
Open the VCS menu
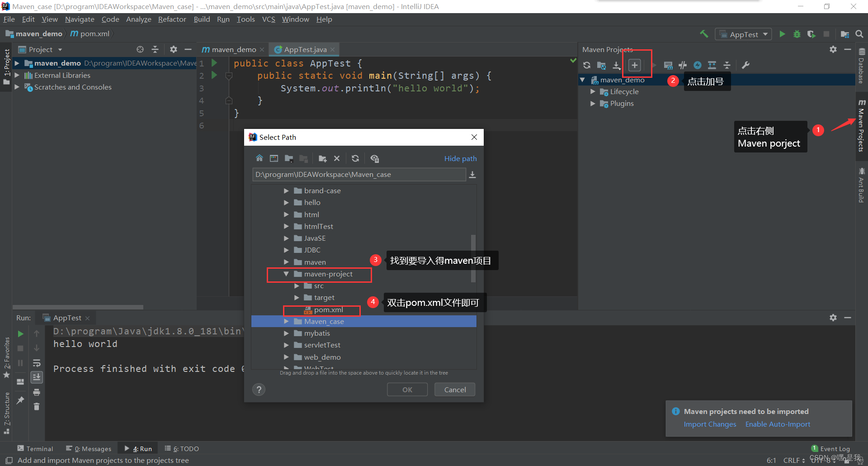pos(269,19)
